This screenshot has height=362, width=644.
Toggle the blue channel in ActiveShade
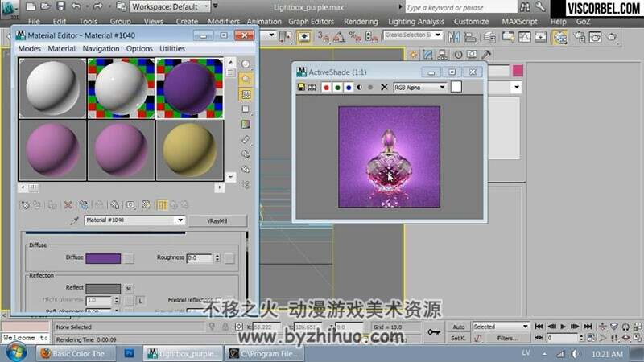tap(349, 88)
